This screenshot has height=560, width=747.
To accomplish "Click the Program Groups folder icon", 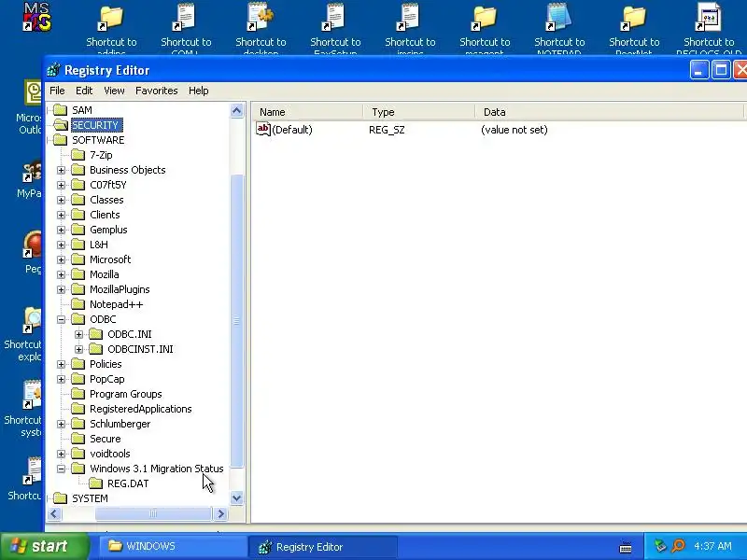I will pyautogui.click(x=78, y=394).
